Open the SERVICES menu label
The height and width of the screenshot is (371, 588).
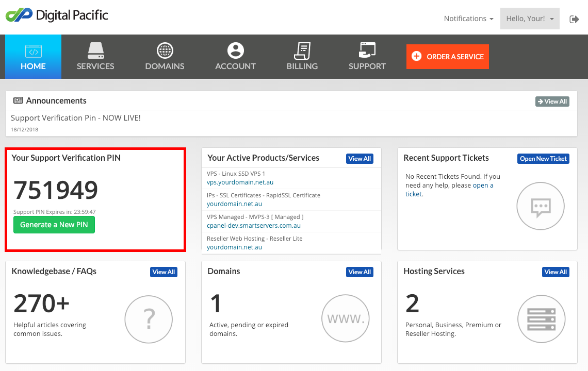(x=95, y=66)
